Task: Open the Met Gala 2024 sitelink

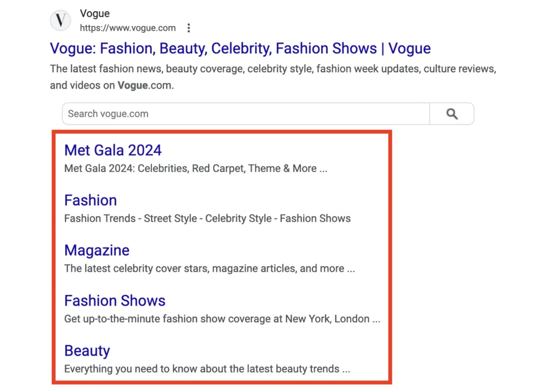Action: tap(113, 150)
